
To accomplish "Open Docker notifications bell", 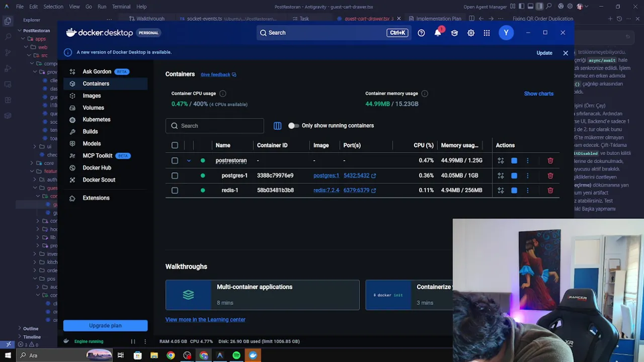I will click(438, 33).
